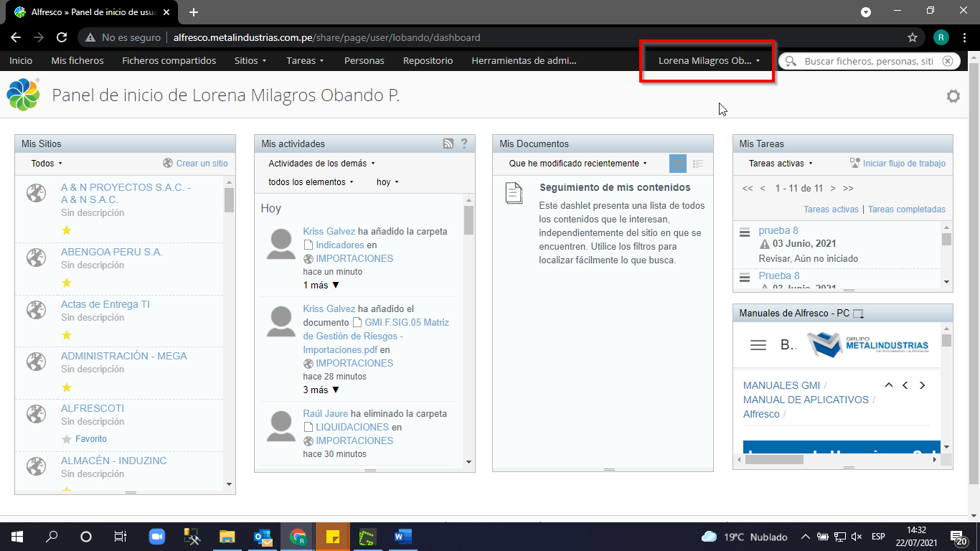Open Ficheros compartidos menu item
Viewport: 980px width, 551px height.
[169, 61]
